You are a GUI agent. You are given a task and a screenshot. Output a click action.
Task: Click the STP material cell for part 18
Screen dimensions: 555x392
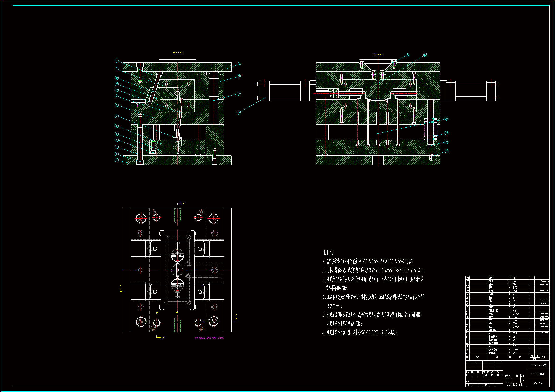515,298
